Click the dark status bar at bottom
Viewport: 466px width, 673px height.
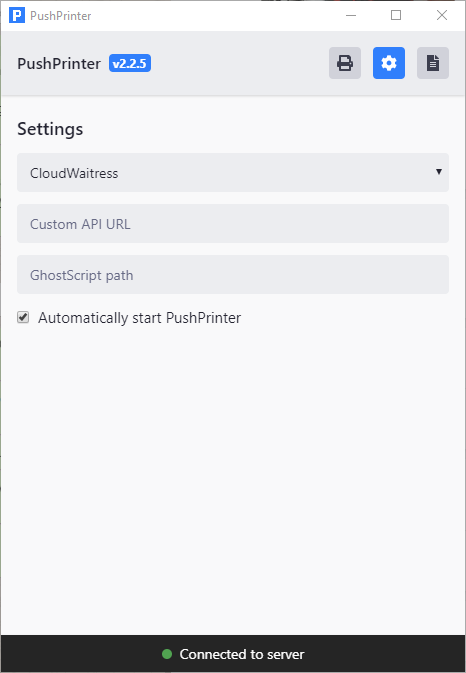(x=233, y=654)
